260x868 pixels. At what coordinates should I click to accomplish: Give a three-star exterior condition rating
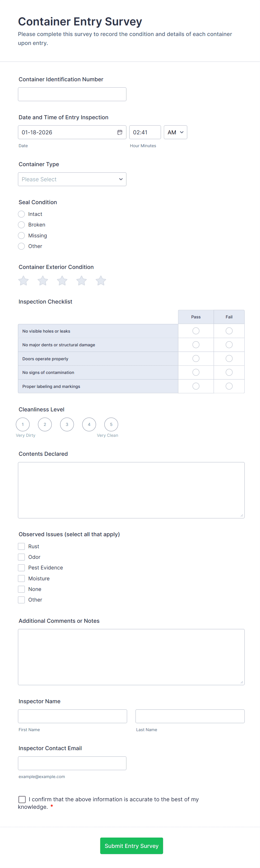[62, 280]
